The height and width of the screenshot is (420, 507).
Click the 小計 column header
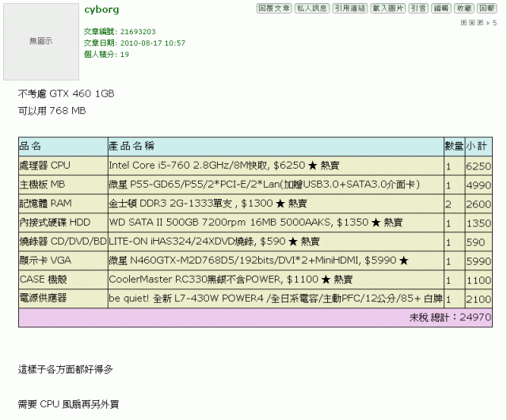[478, 147]
